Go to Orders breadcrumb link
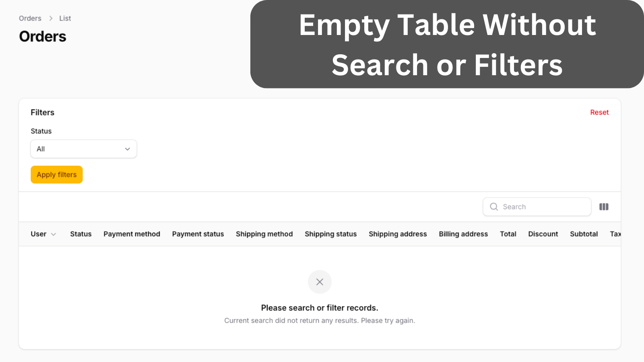 [30, 18]
